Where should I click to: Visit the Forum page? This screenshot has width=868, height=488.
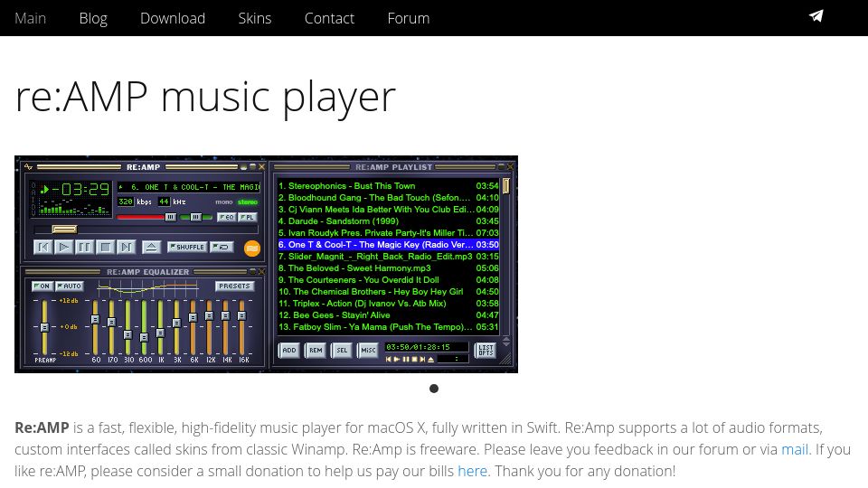click(409, 18)
